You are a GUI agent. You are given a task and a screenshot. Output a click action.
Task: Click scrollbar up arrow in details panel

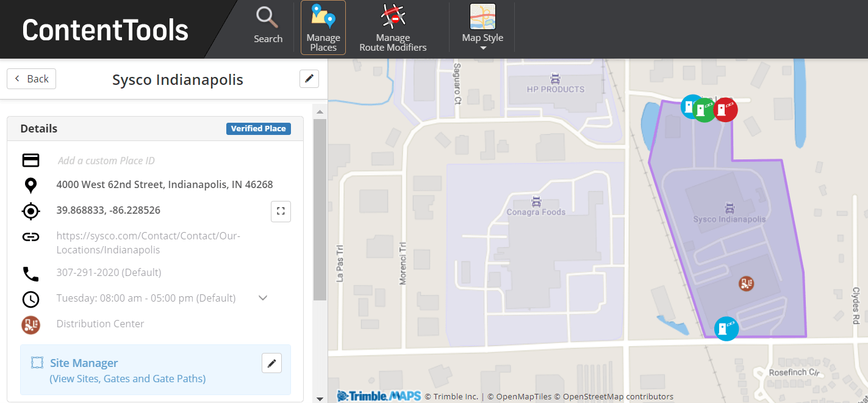click(320, 112)
